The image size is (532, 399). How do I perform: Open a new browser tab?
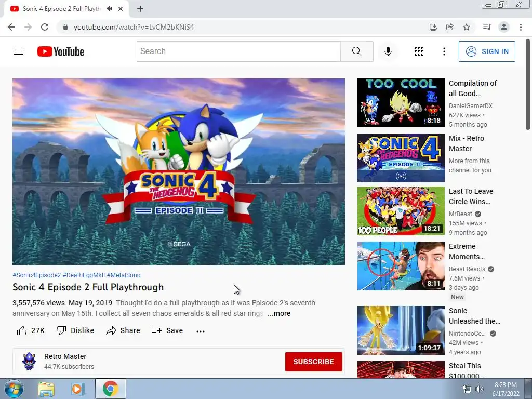coord(140,9)
